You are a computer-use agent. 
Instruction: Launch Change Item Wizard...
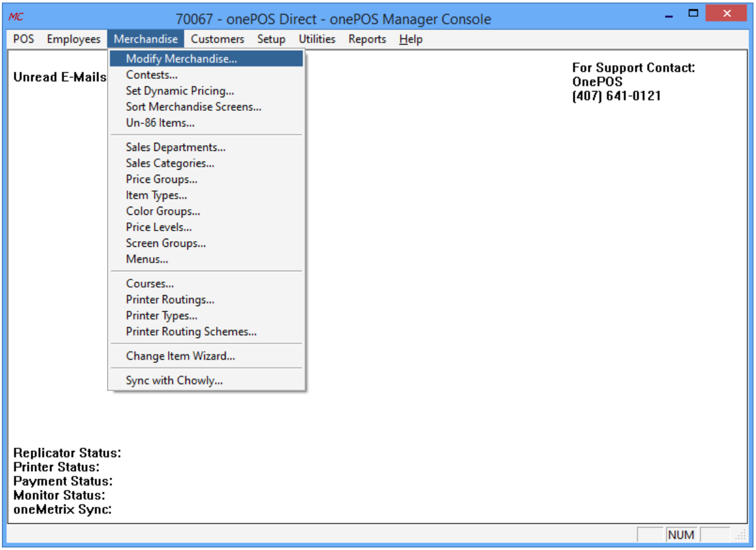[x=206, y=356]
